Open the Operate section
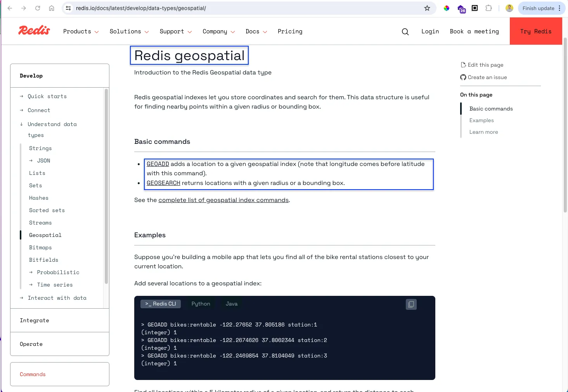Image resolution: width=568 pixels, height=392 pixels. click(31, 344)
